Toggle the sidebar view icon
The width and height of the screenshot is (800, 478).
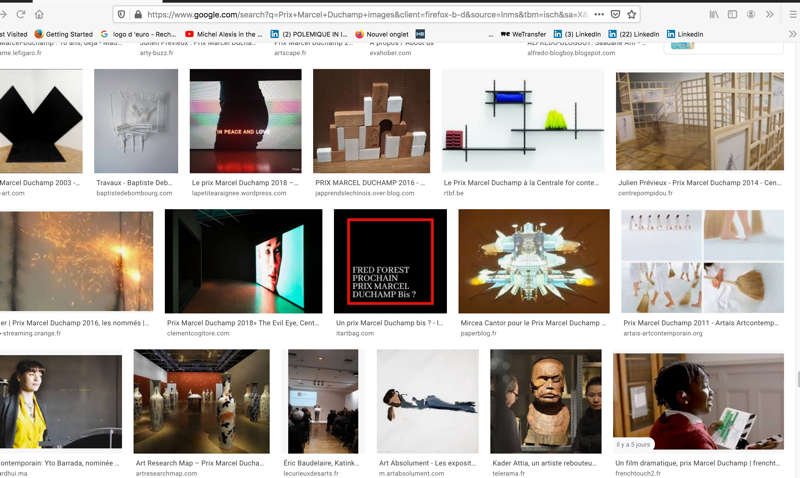tap(732, 14)
